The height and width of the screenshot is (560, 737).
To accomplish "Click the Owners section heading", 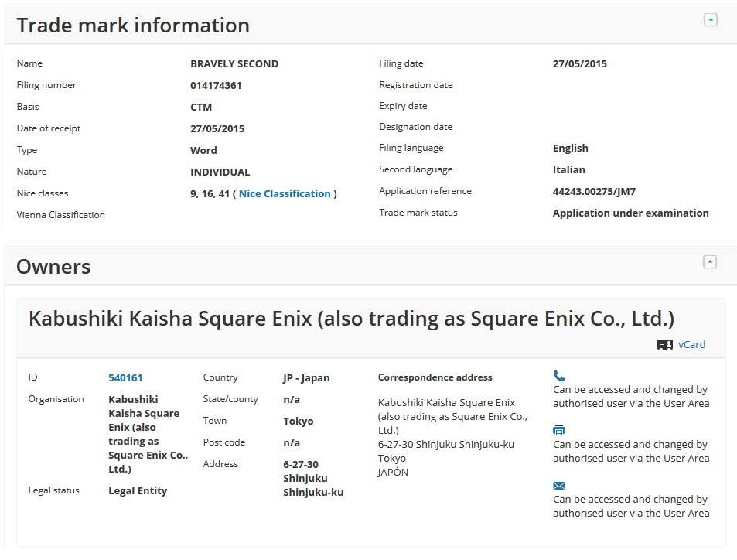I will pos(53,267).
